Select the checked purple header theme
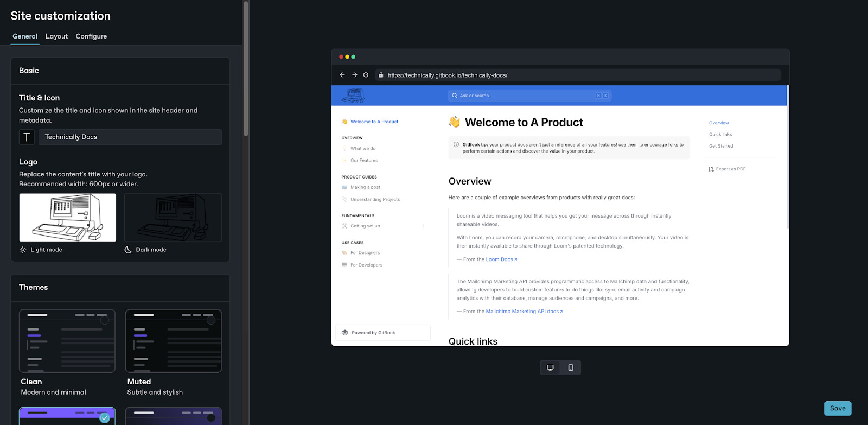 point(67,416)
